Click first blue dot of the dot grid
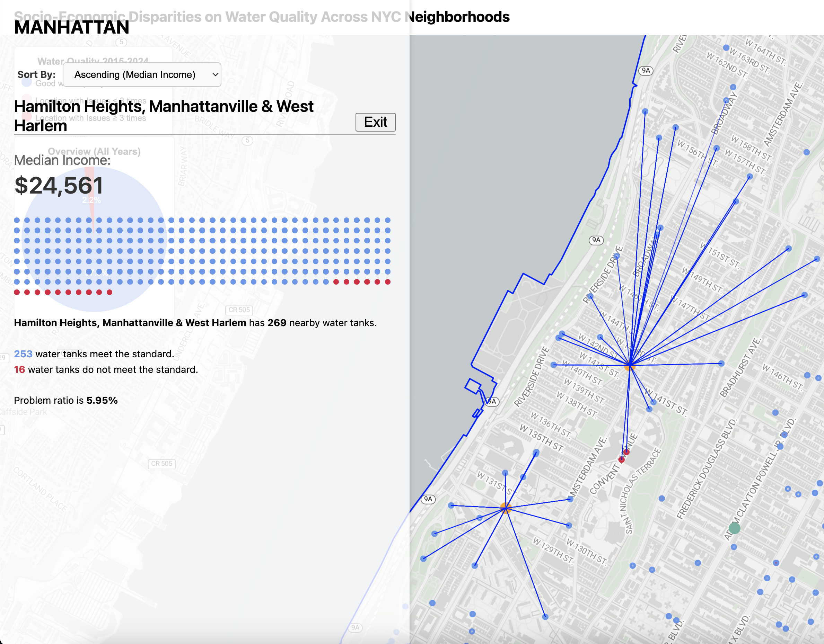The image size is (824, 644). click(x=17, y=220)
